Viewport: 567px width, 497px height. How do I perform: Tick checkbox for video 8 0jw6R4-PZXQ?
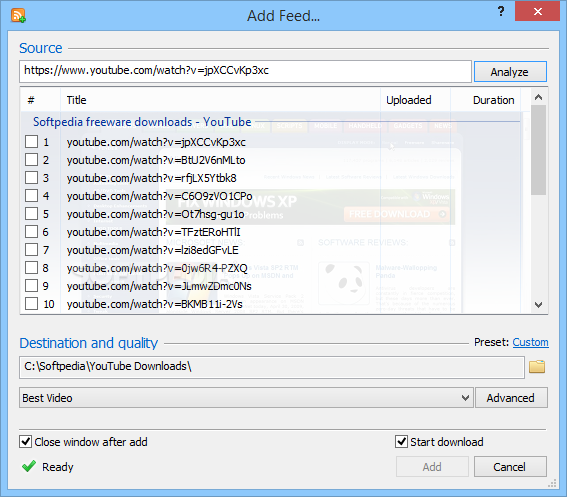tap(31, 268)
